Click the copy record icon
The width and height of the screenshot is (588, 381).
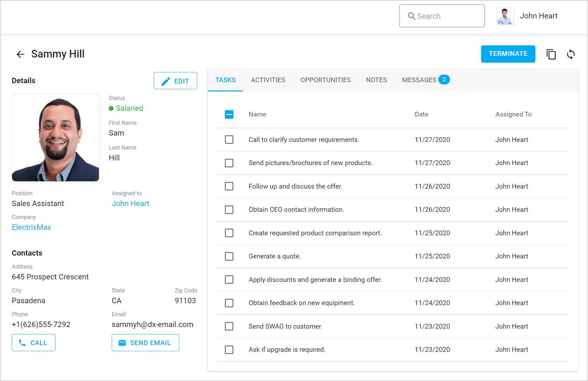tap(551, 54)
